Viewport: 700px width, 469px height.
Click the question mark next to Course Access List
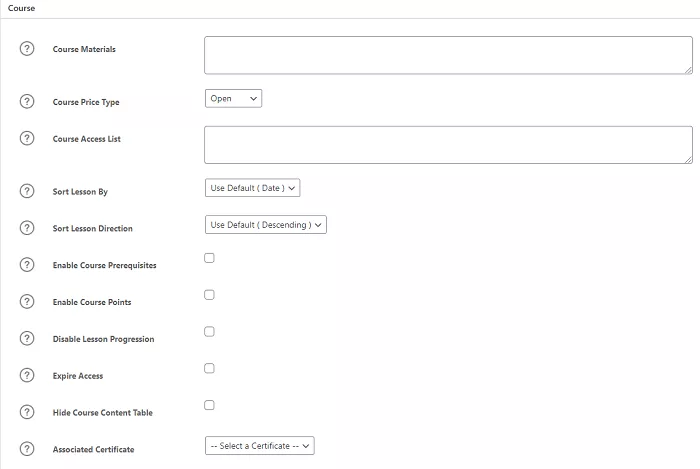click(x=27, y=138)
